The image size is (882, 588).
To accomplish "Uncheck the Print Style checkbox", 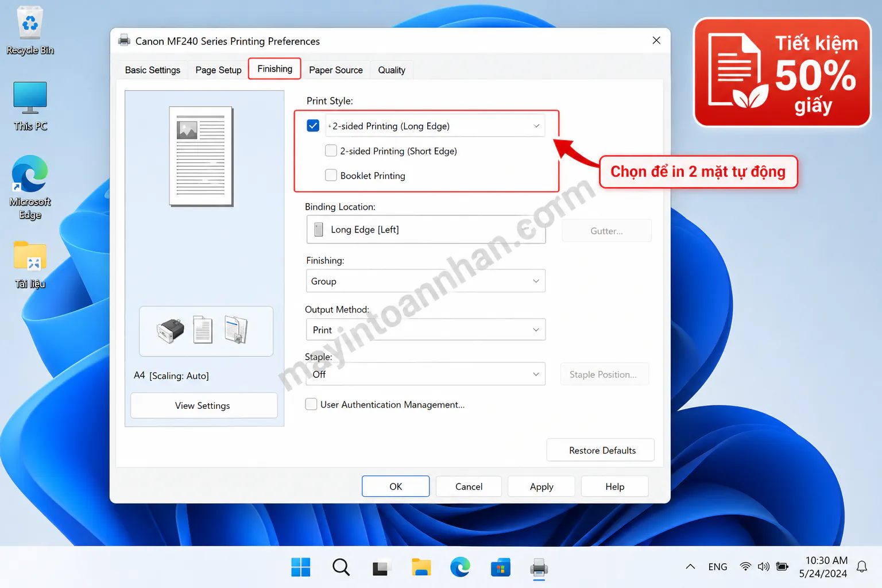I will 313,126.
